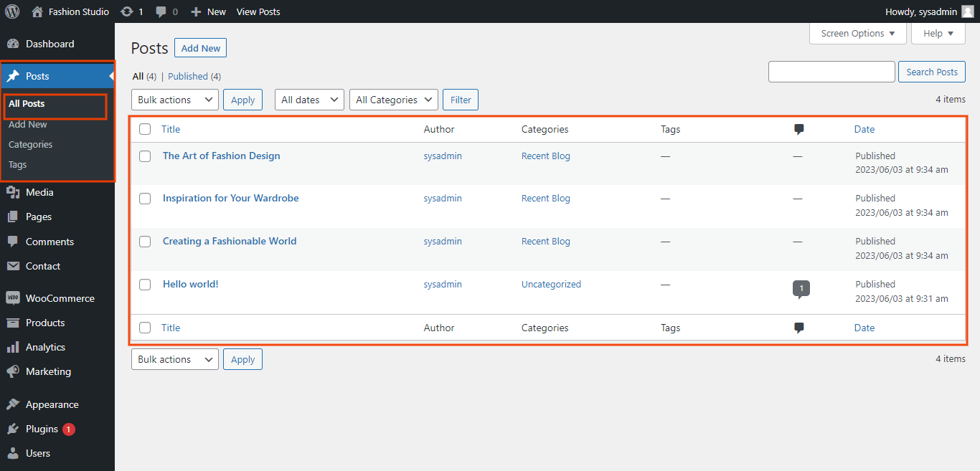Image resolution: width=980 pixels, height=471 pixels.
Task: Open the All Categories dropdown
Action: [x=393, y=100]
